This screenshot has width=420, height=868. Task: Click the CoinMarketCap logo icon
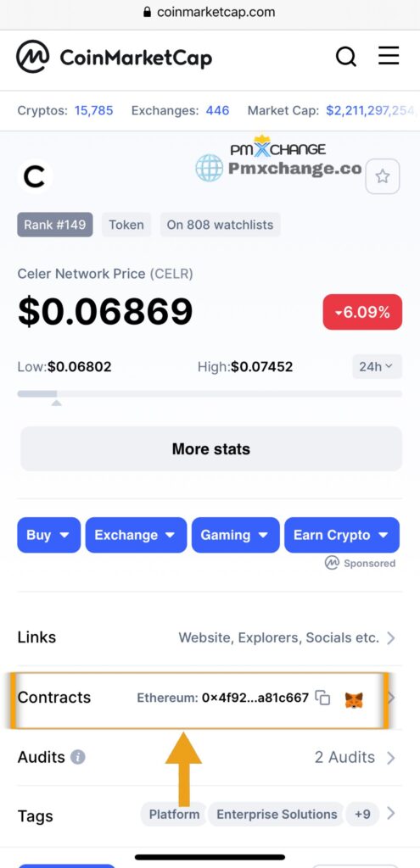33,57
